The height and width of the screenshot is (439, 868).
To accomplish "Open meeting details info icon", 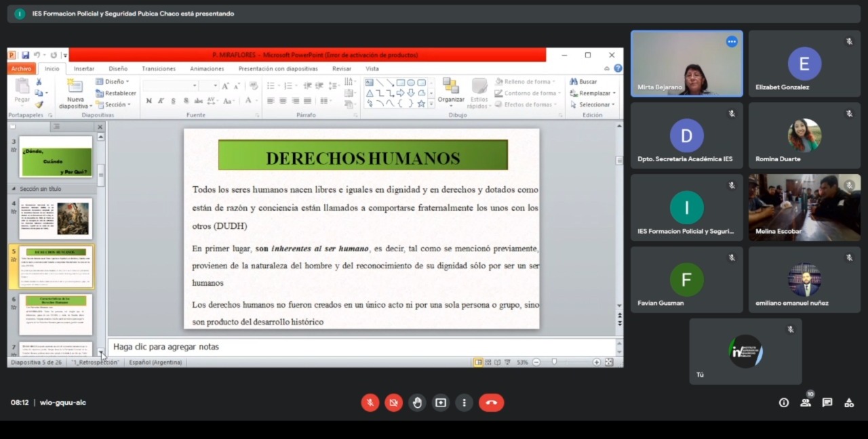I will tap(784, 402).
